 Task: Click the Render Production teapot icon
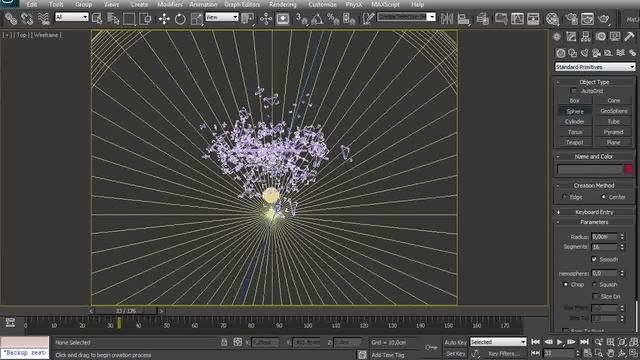604,19
